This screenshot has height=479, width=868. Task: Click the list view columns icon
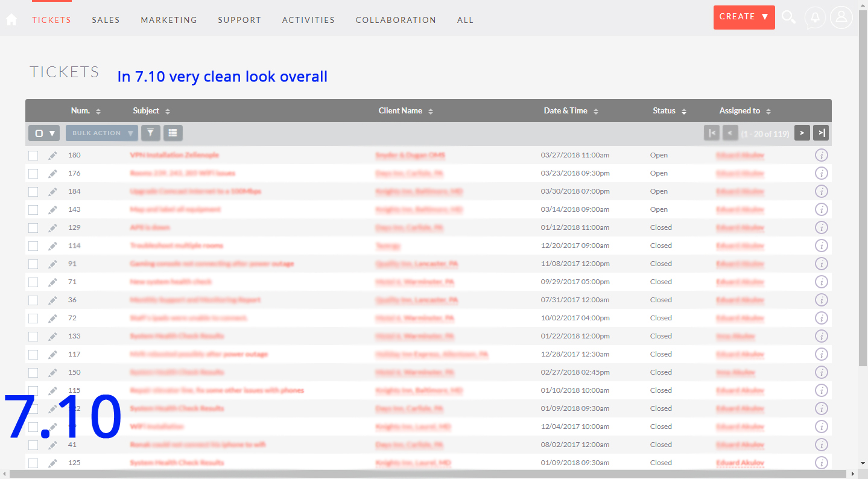173,133
